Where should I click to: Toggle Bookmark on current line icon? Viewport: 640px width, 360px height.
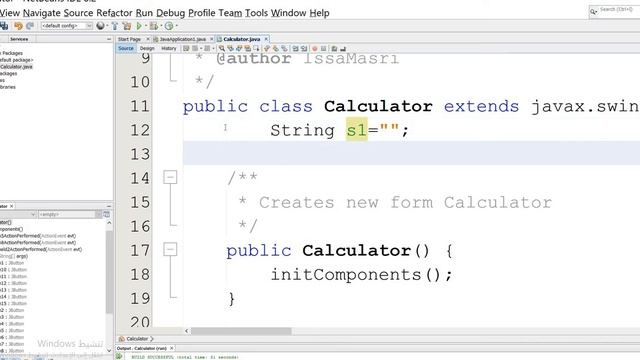[284, 49]
